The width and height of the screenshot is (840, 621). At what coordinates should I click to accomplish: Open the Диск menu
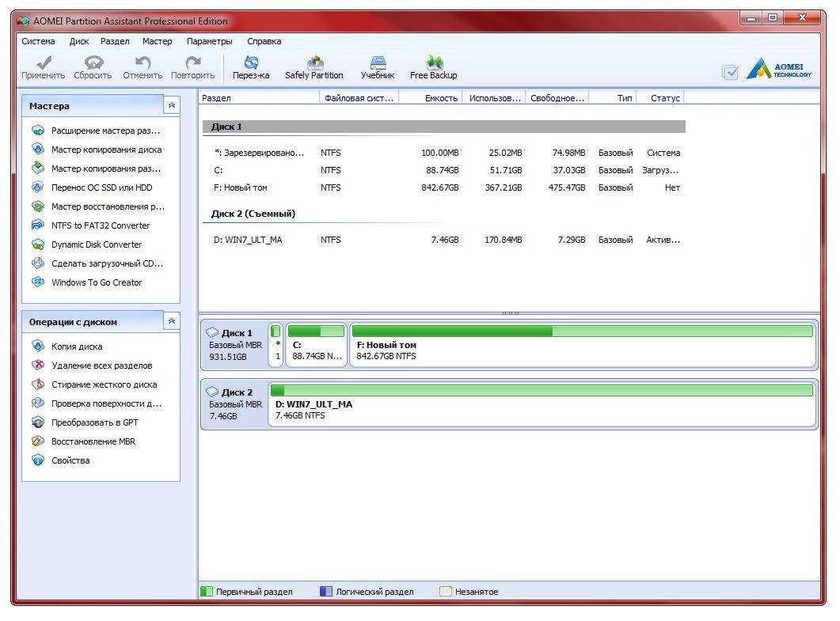tap(79, 41)
